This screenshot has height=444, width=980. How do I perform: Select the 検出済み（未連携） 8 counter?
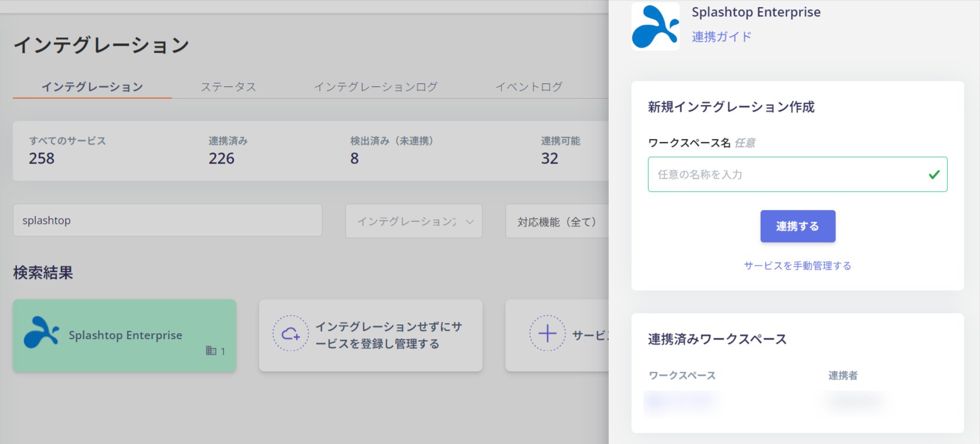392,150
